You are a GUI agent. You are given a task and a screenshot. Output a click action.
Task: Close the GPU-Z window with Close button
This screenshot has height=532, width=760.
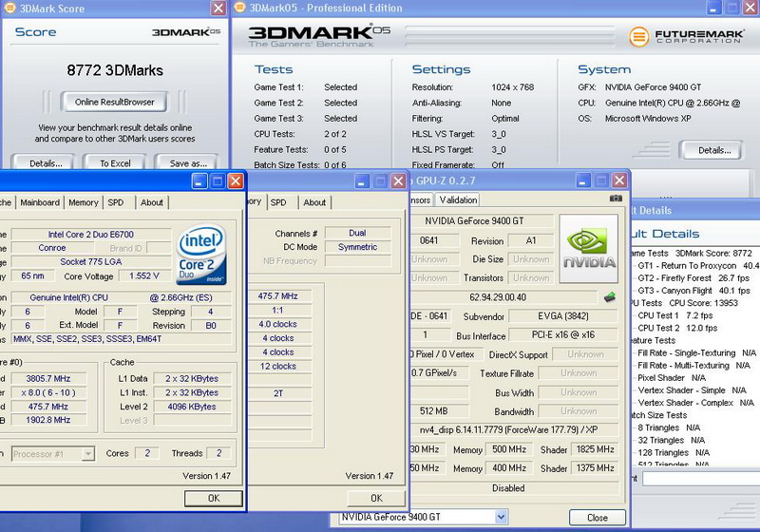598,518
